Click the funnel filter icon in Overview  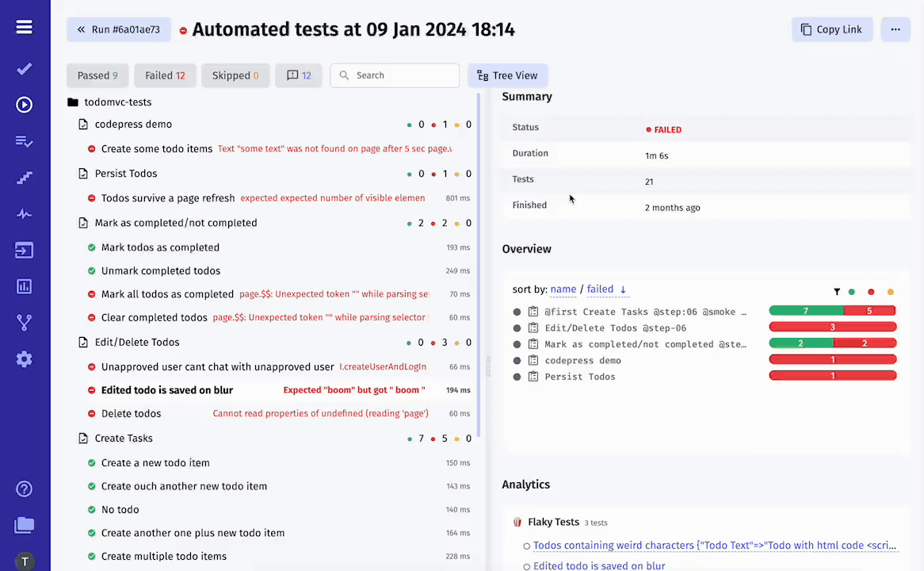[837, 291]
